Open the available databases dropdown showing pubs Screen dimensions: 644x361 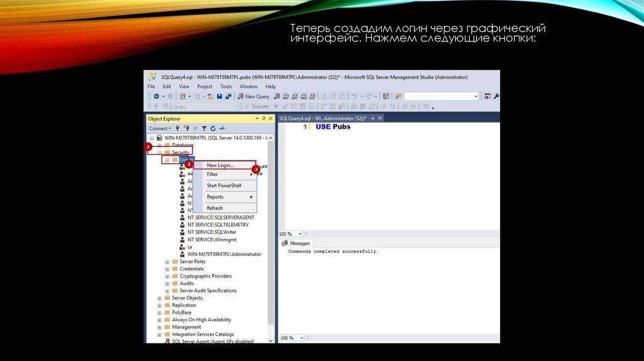click(x=206, y=107)
